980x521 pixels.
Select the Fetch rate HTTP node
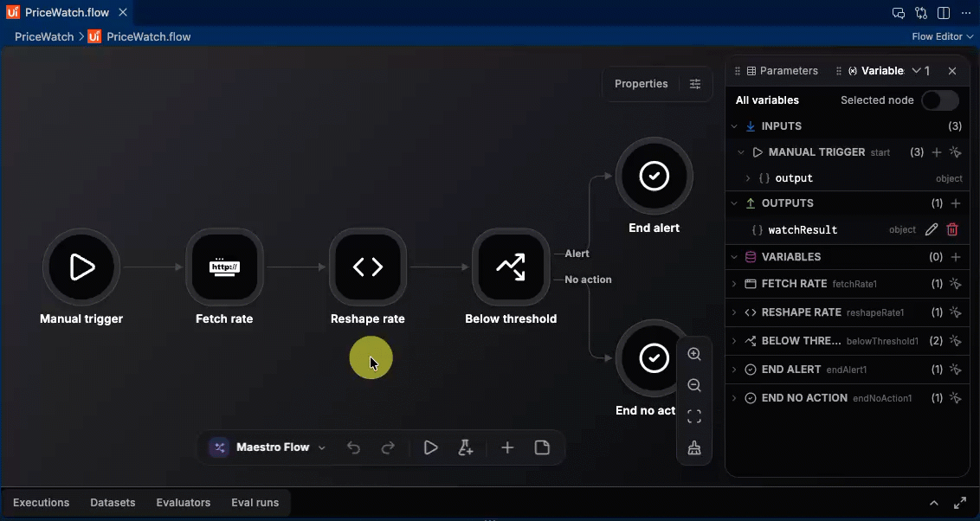tap(224, 267)
